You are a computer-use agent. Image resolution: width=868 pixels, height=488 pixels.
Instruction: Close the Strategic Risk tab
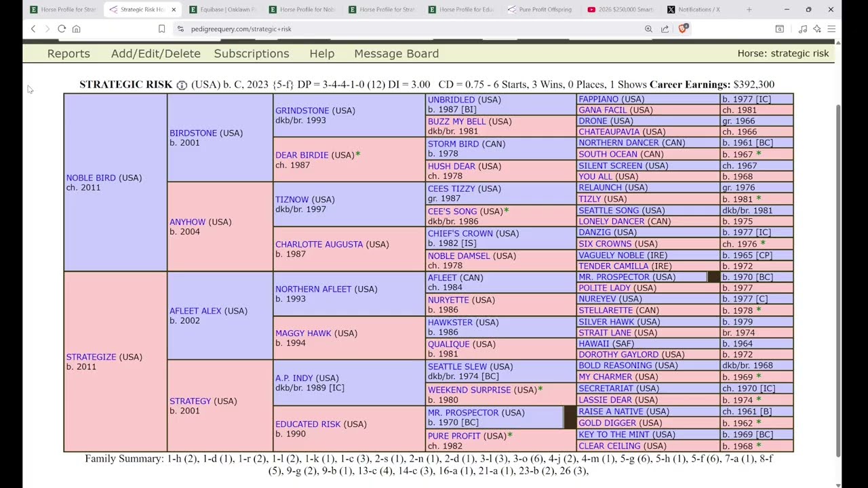(x=174, y=9)
